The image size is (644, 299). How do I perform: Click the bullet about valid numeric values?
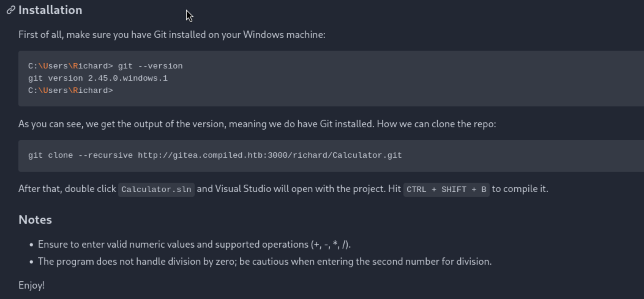click(194, 245)
